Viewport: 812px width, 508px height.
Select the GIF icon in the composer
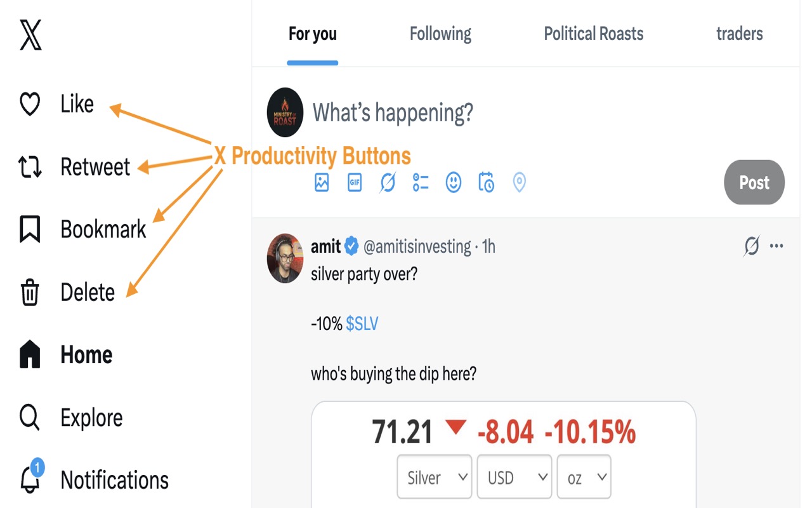pos(355,182)
